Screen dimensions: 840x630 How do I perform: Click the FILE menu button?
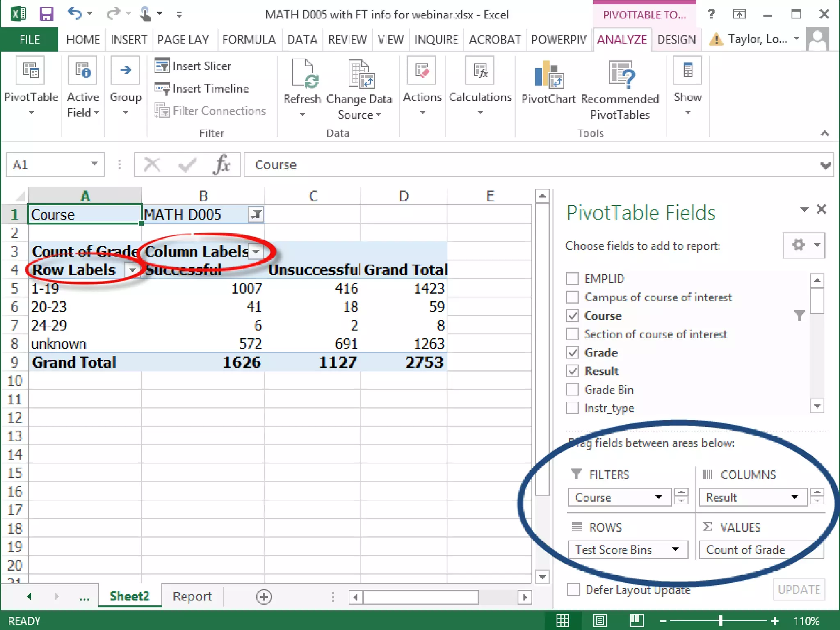coord(30,40)
